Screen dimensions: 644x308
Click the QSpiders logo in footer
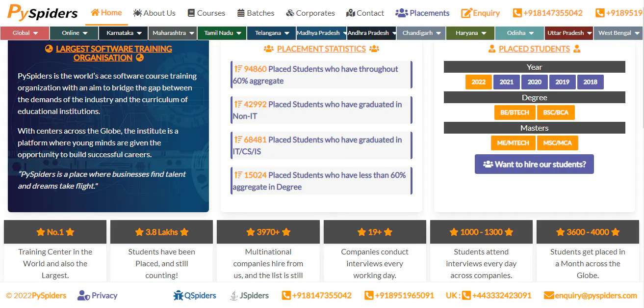[x=195, y=295]
